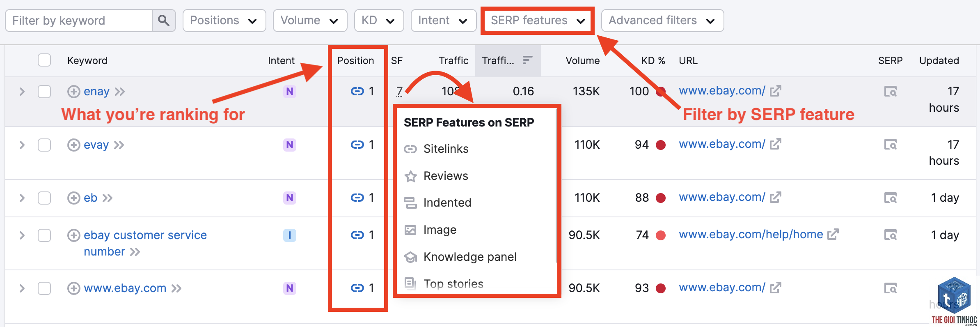The width and height of the screenshot is (980, 327).
Task: Expand the www.ebay.com row chevron
Action: 22,288
